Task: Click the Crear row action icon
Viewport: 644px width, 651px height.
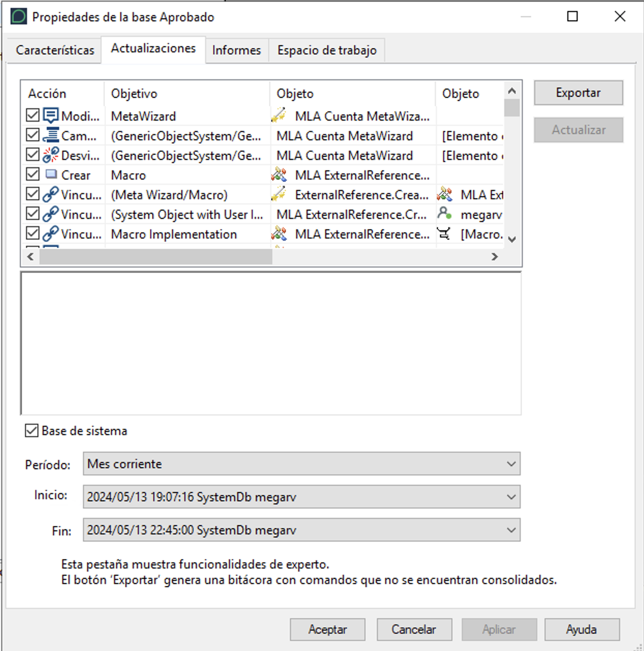Action: click(51, 174)
